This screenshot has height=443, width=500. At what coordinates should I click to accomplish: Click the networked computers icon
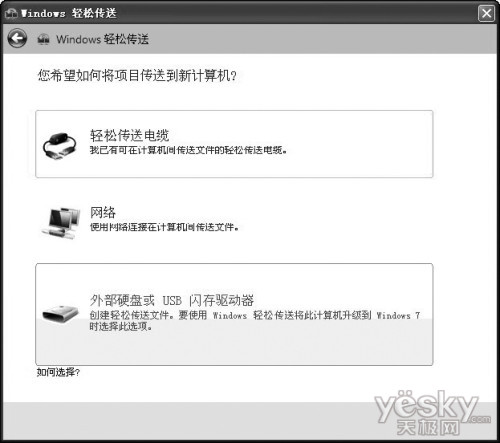point(61,223)
